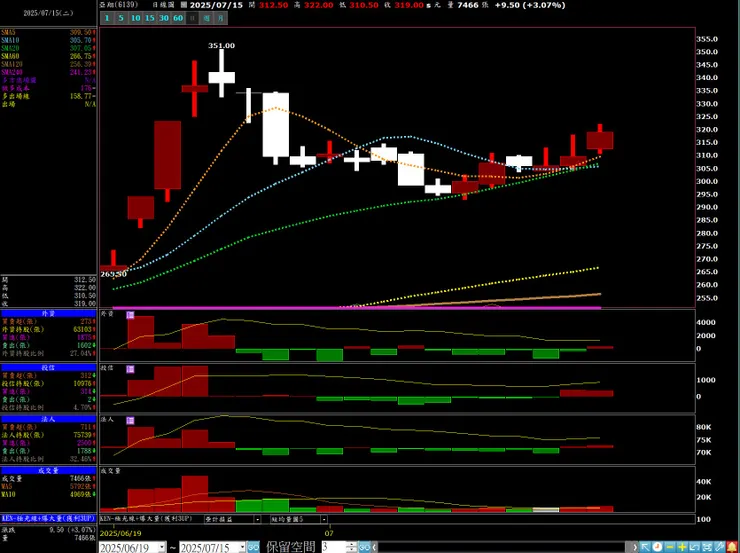
Task: Click the scrollbar left arrow
Action: point(375,547)
